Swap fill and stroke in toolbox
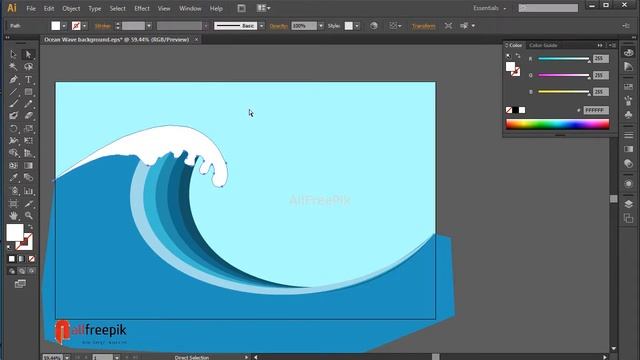The image size is (640, 360). [x=30, y=227]
